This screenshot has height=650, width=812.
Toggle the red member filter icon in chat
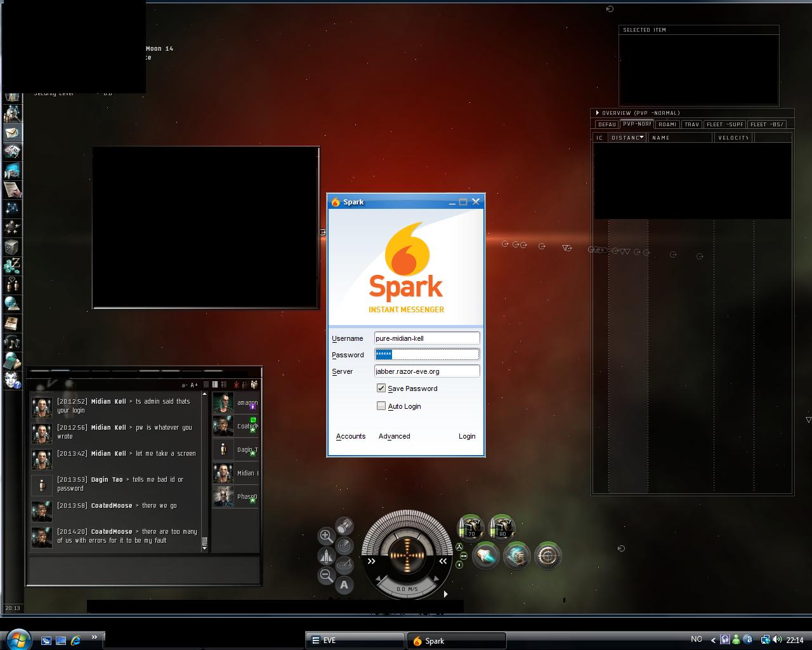[x=237, y=385]
